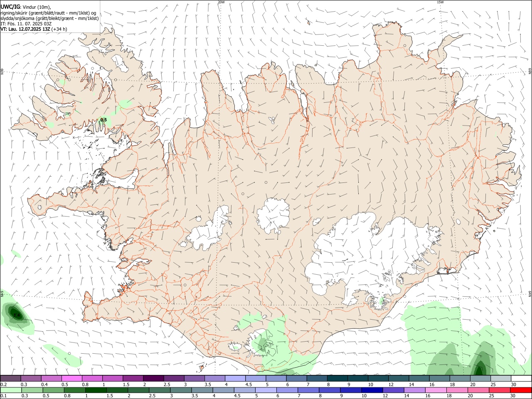Click the white snow swatch labeled 30

tap(521, 378)
